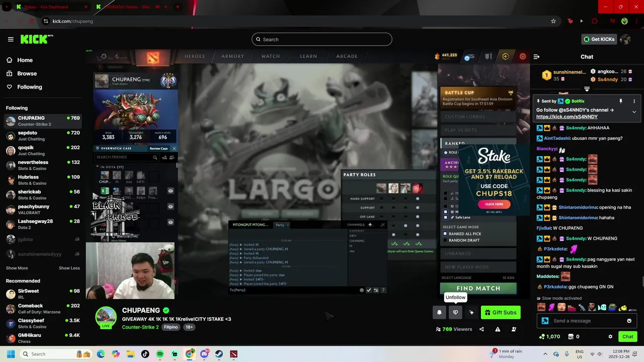The image size is (644, 362).
Task: Click the 18+ tag
Action: [x=189, y=327]
